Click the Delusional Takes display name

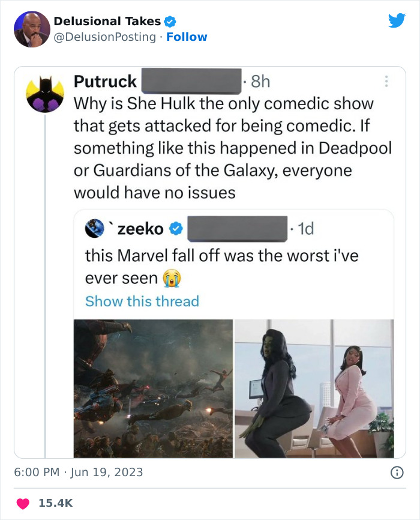(x=107, y=22)
